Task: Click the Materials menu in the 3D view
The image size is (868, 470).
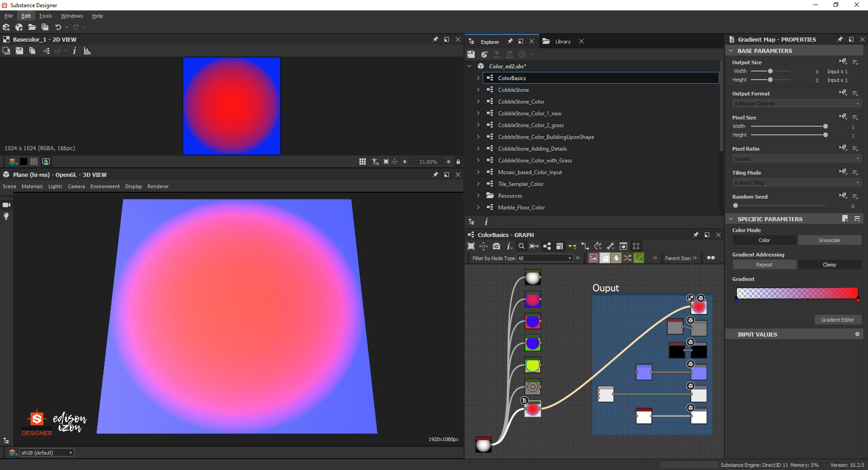Action: click(32, 186)
